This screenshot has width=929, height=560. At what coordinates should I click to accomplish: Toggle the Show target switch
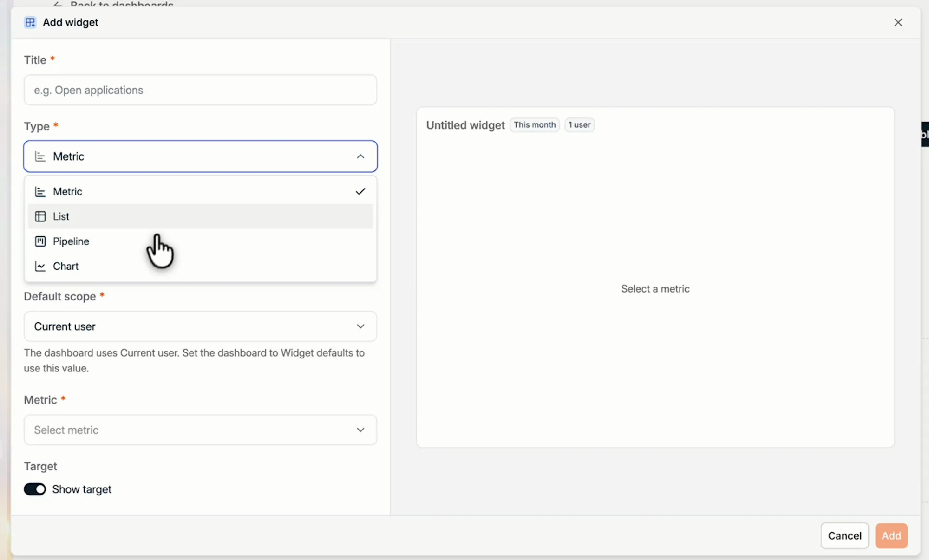pyautogui.click(x=35, y=489)
